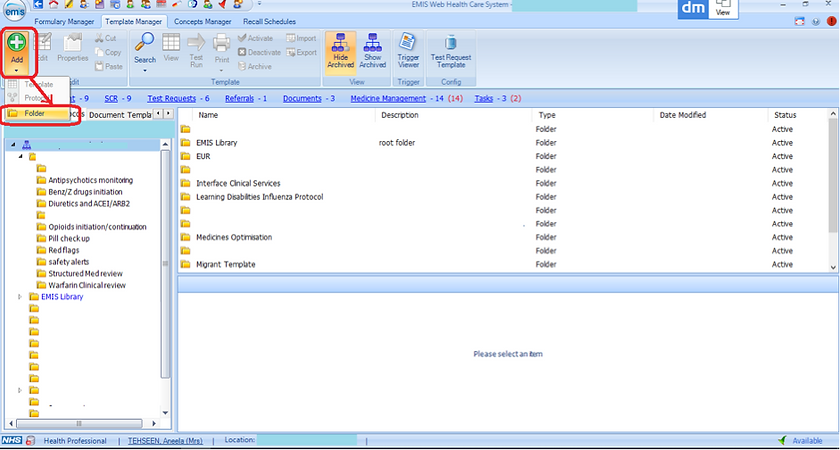
Task: Click the yellow pencil icon in quick access toolbar
Action: coord(69,4)
